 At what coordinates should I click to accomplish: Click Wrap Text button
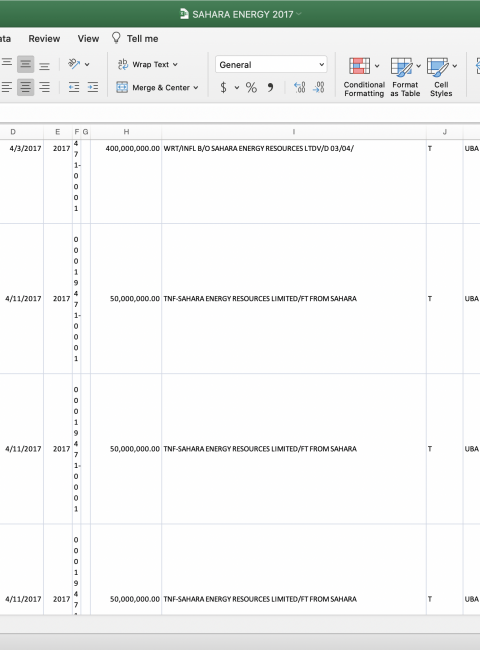pos(148,64)
